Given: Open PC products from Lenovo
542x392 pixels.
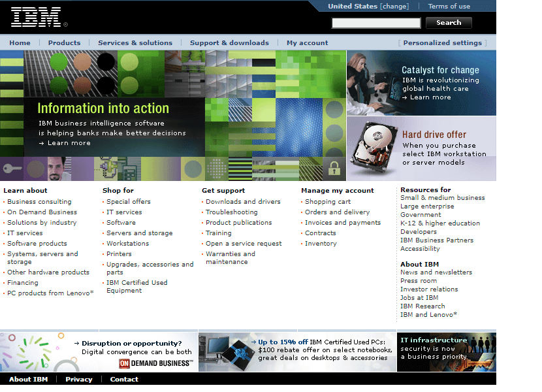Looking at the screenshot, I should 50,293.
